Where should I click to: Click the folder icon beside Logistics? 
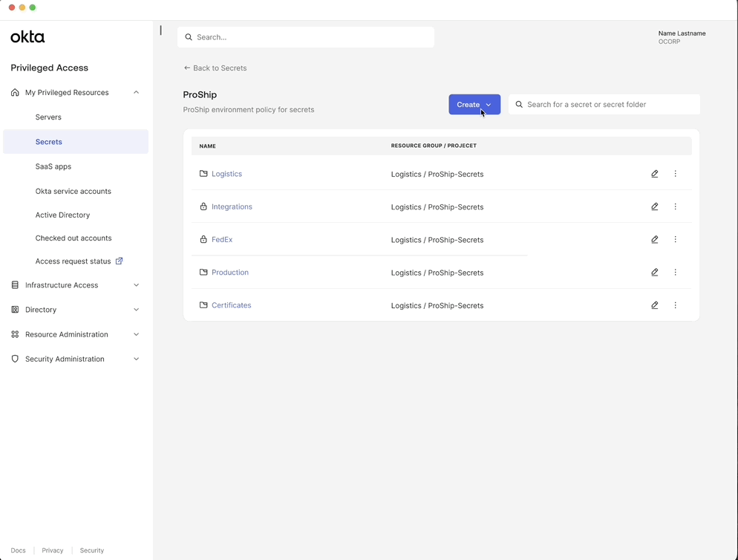click(x=203, y=174)
